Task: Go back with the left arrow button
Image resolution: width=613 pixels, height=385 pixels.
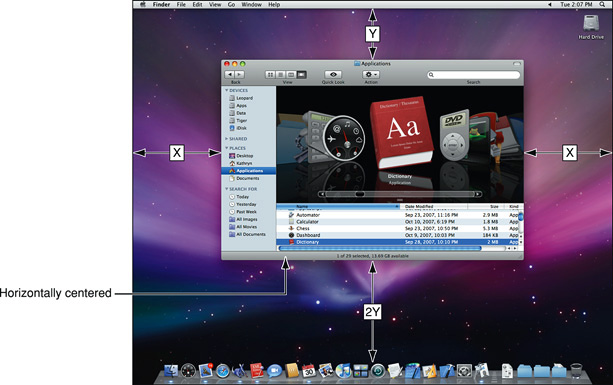Action: [x=229, y=74]
